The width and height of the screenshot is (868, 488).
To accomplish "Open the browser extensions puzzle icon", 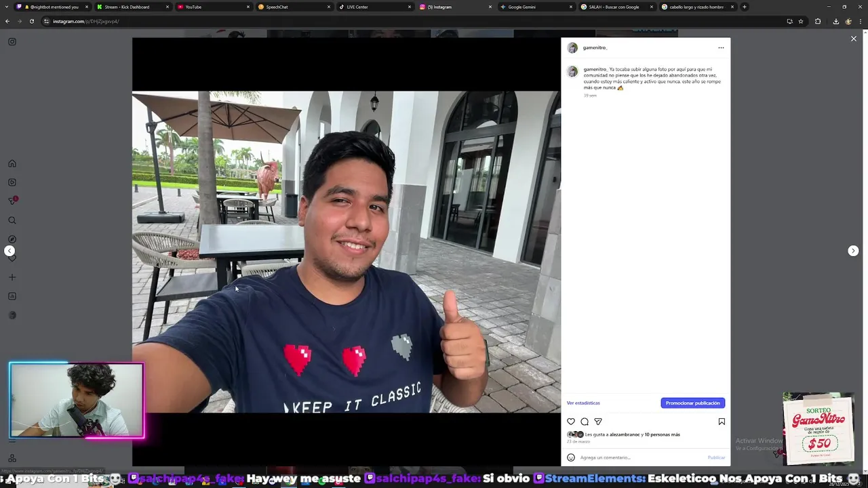I will 818,21.
